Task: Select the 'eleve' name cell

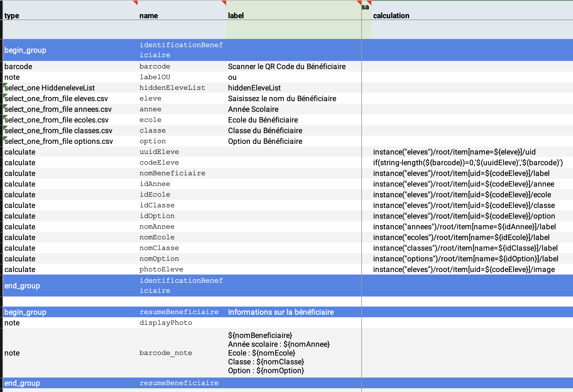Action: 182,98
